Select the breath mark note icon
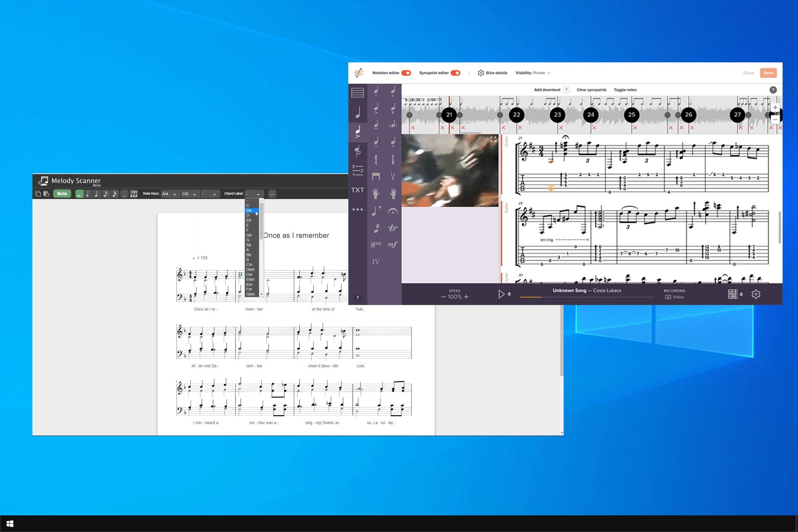The height and width of the screenshot is (532, 798). pos(376,211)
